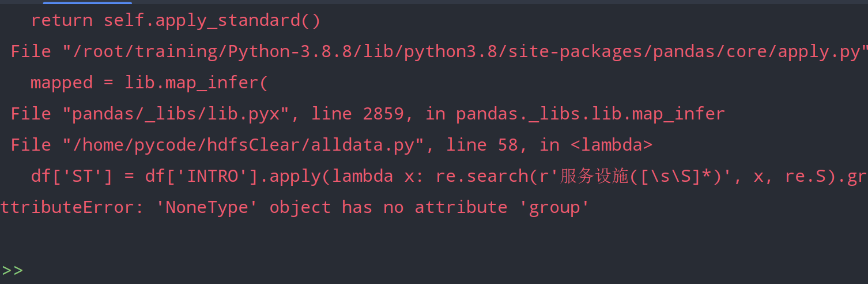Click the 'return self.apply_standard()' line
The width and height of the screenshot is (868, 284).
[x=175, y=21]
